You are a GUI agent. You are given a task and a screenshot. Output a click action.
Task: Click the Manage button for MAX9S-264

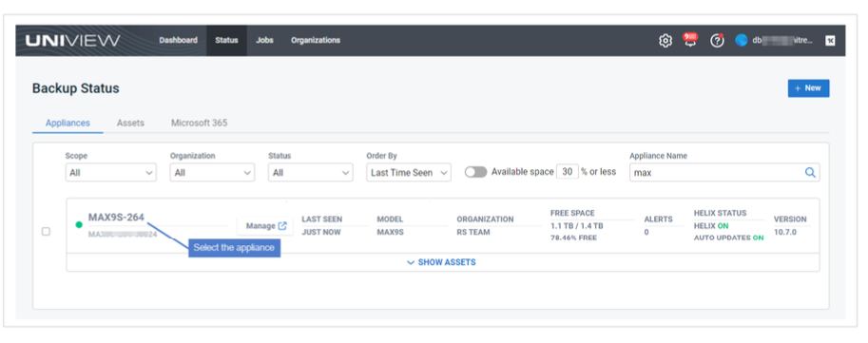click(x=266, y=226)
